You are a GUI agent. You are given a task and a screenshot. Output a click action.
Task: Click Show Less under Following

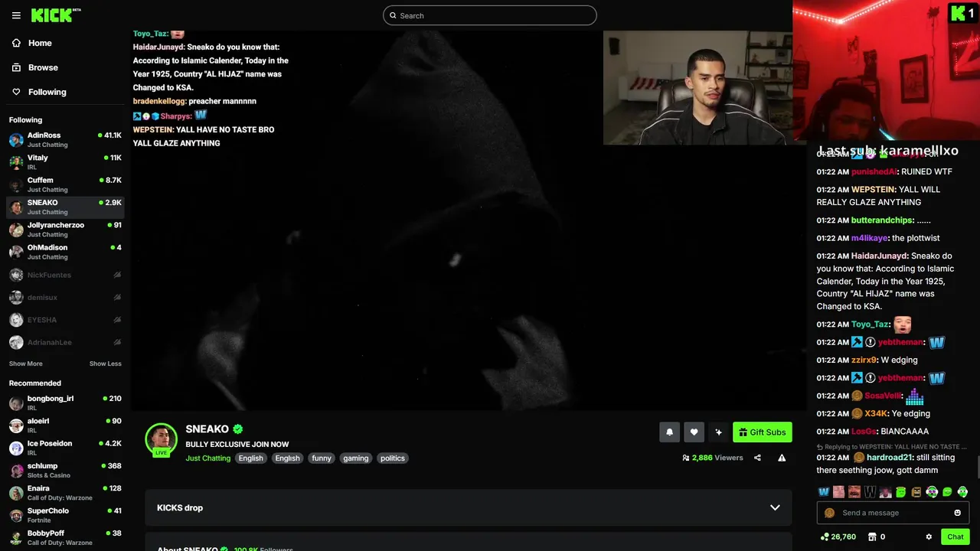105,364
